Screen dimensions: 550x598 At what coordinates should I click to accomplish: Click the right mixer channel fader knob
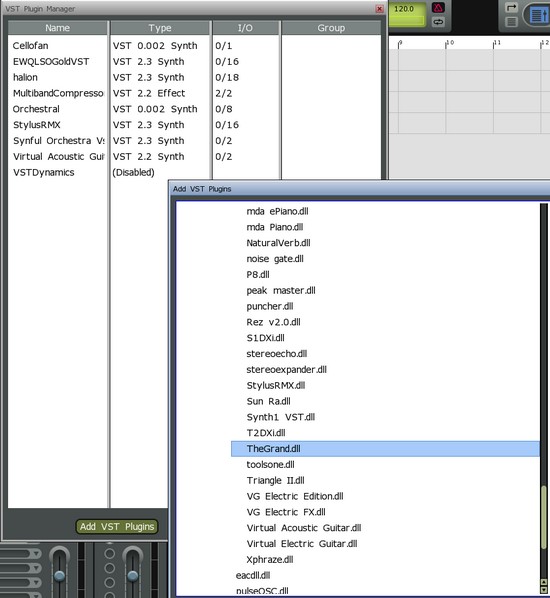(132, 575)
